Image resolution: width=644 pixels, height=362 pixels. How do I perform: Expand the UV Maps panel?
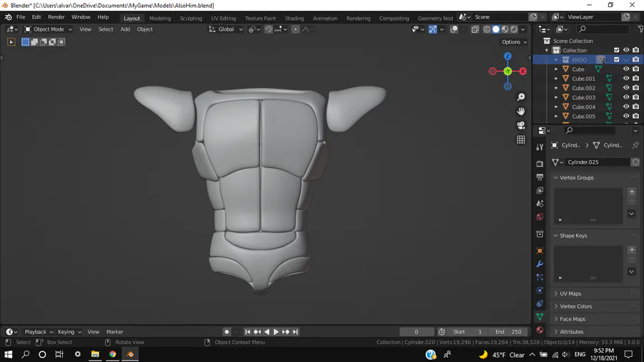click(570, 293)
